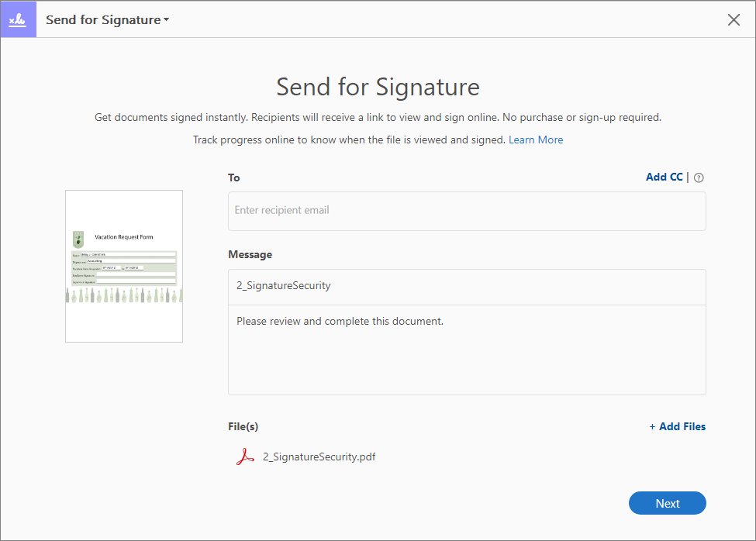Click into the message body text area

point(467,349)
